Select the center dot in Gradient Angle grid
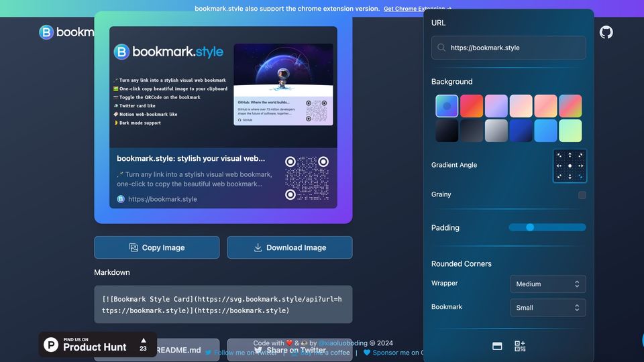 pos(570,166)
